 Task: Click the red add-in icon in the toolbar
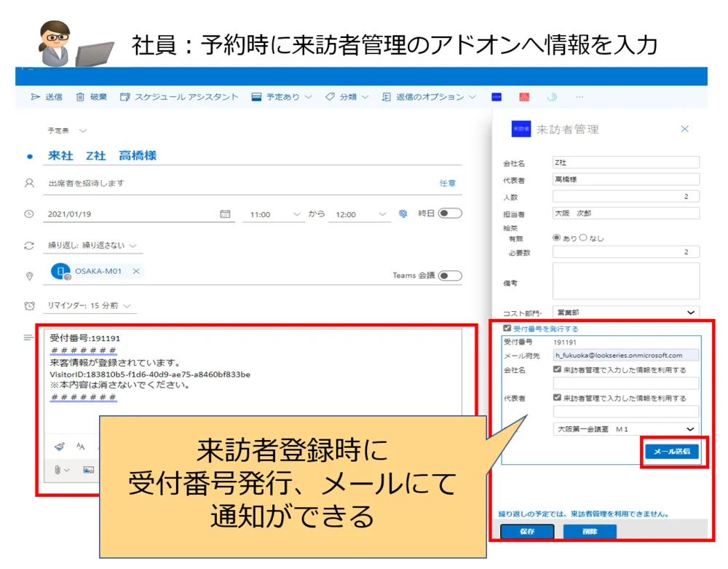(523, 97)
